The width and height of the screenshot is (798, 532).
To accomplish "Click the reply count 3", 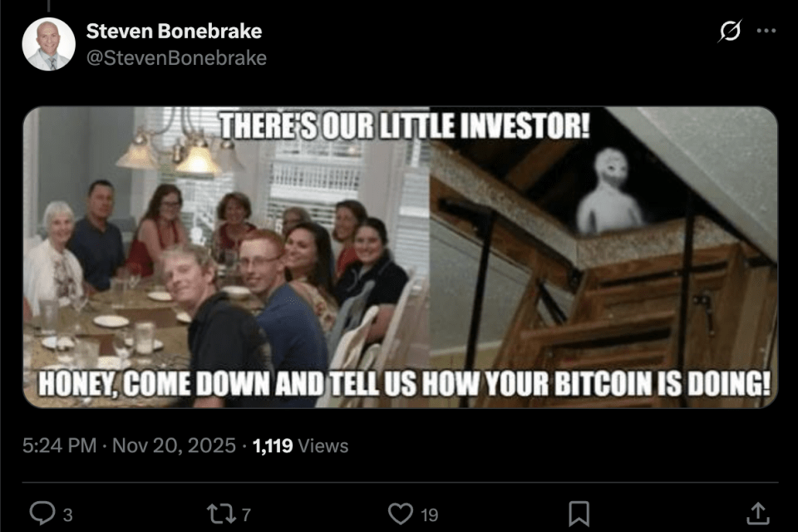I will [x=67, y=515].
